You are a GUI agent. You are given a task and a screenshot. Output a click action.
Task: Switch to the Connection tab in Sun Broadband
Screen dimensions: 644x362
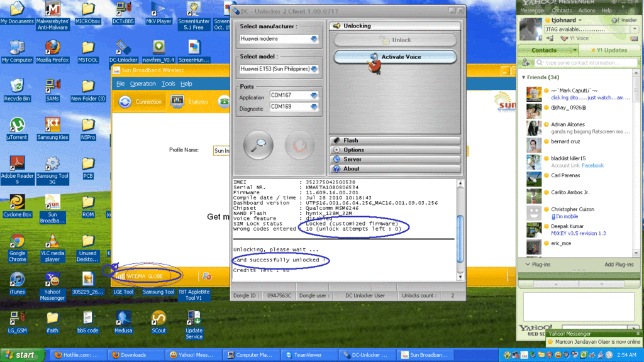tap(140, 102)
